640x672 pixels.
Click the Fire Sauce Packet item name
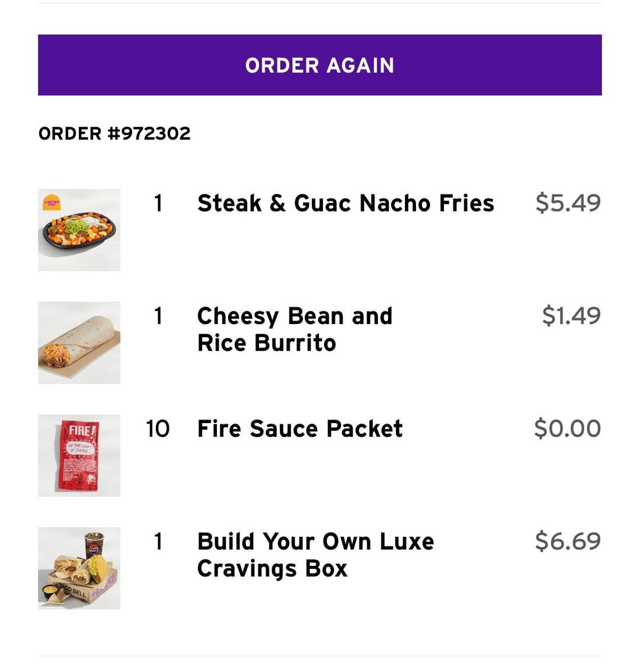click(x=300, y=428)
